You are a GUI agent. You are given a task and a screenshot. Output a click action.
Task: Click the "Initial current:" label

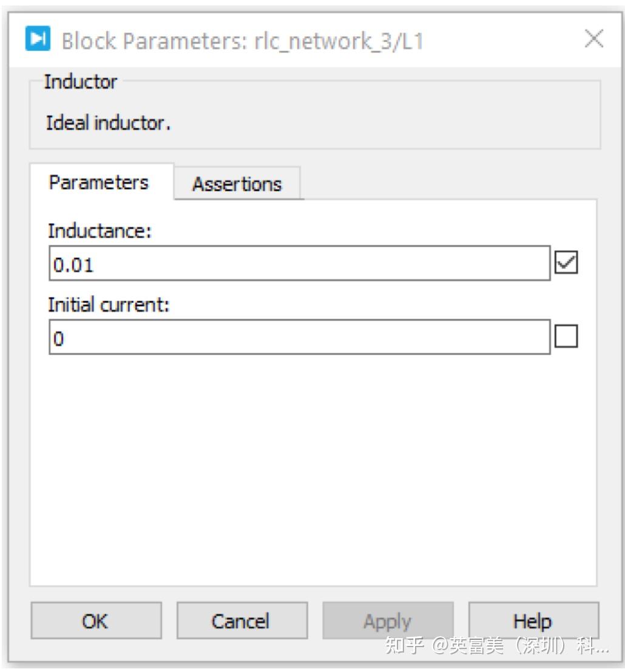(109, 305)
